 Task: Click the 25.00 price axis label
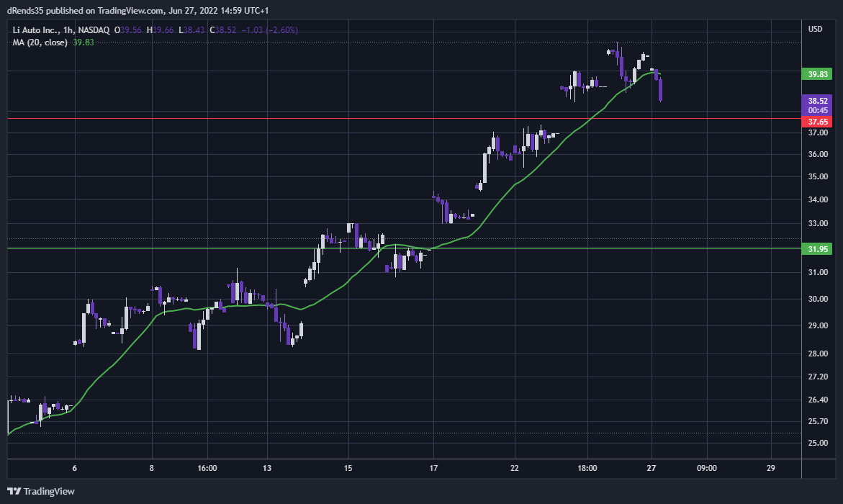pyautogui.click(x=818, y=443)
